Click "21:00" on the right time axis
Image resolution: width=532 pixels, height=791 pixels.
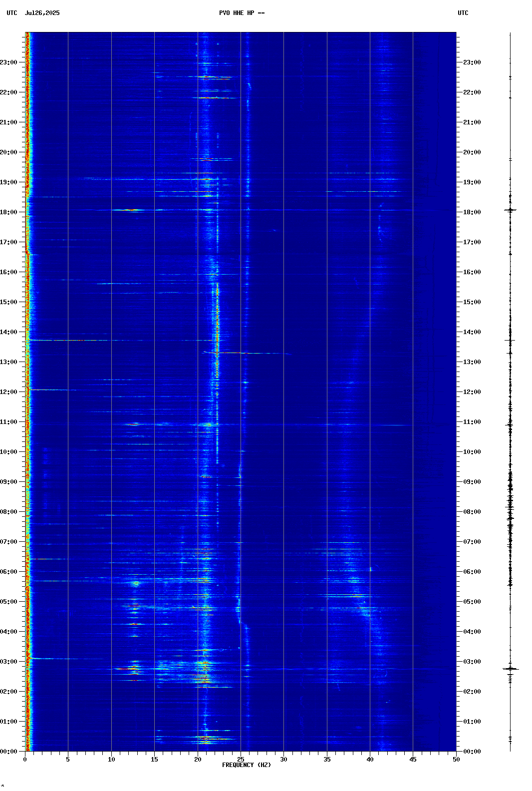tap(472, 122)
